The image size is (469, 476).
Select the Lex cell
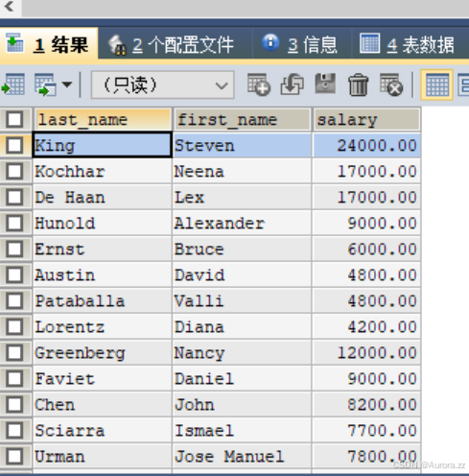tap(242, 198)
